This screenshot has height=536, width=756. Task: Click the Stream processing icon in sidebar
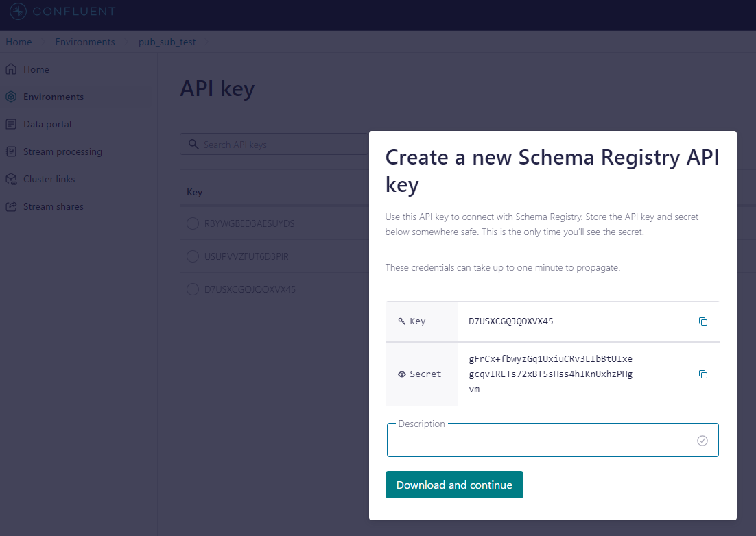pyautogui.click(x=10, y=151)
